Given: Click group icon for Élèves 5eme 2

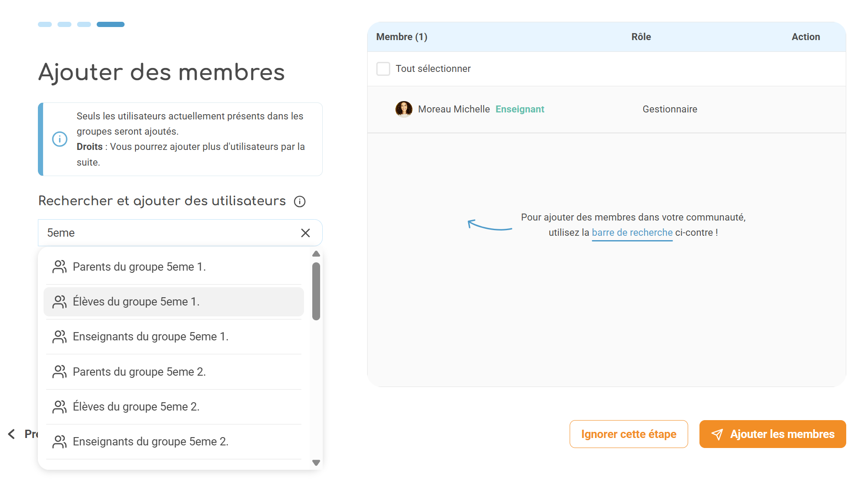Looking at the screenshot, I should tap(59, 407).
